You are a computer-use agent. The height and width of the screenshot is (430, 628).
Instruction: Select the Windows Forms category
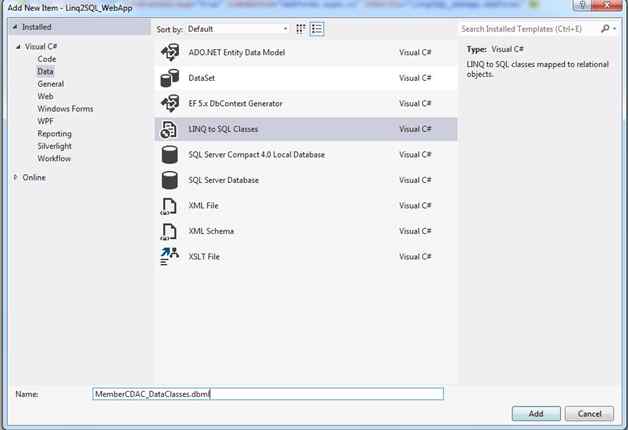click(x=65, y=109)
